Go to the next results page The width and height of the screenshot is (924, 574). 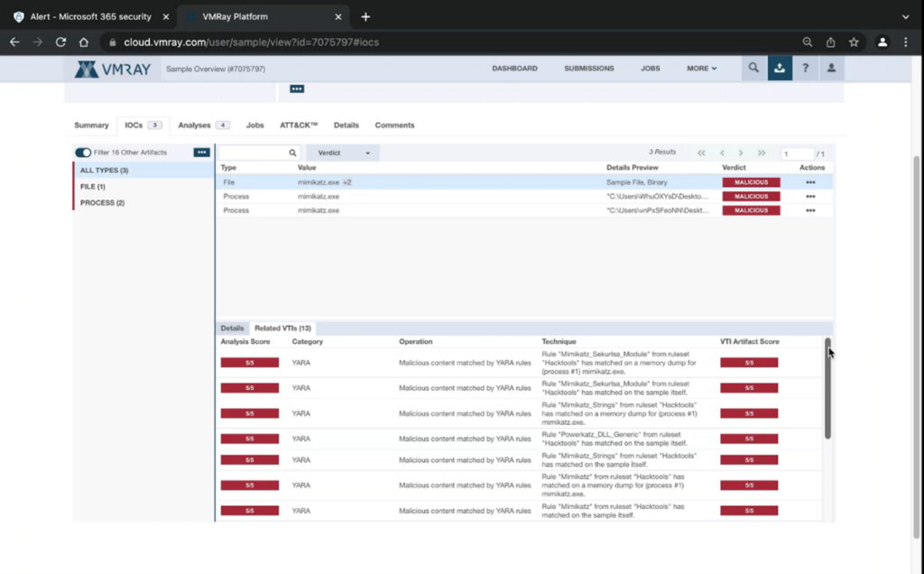741,153
